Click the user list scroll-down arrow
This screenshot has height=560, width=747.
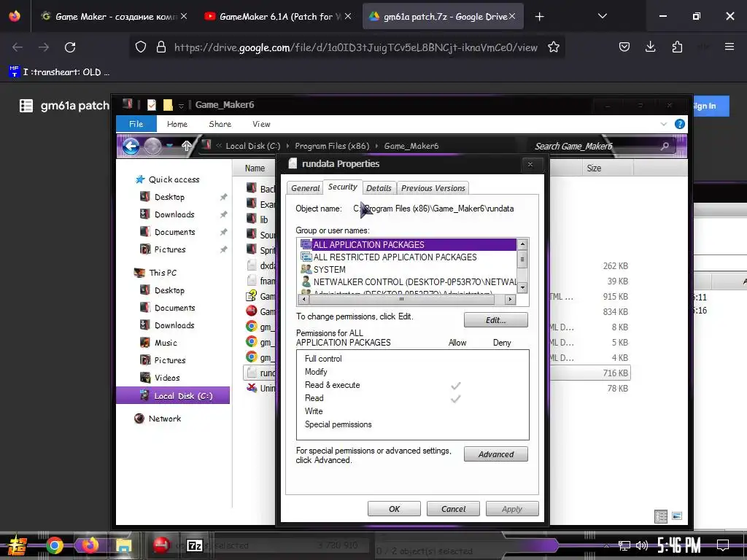point(522,287)
